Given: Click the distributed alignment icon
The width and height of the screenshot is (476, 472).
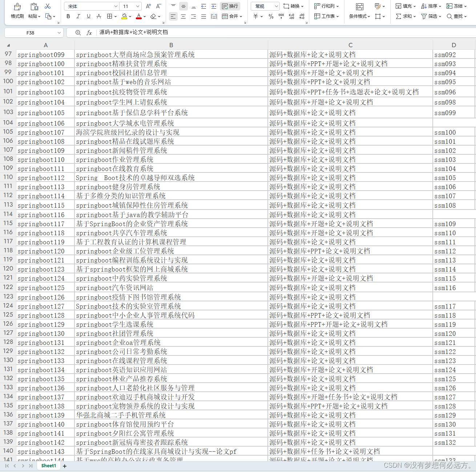Looking at the screenshot, I should point(214,16).
